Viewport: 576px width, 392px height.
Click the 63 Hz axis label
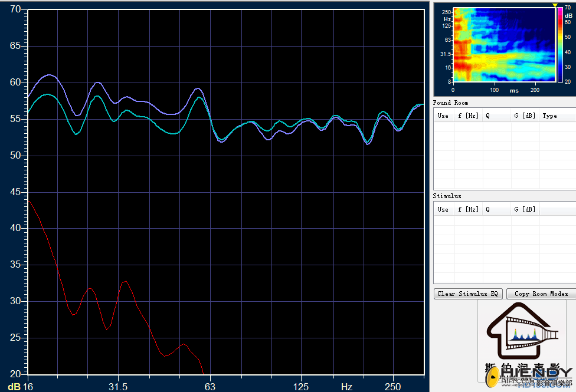click(x=210, y=387)
